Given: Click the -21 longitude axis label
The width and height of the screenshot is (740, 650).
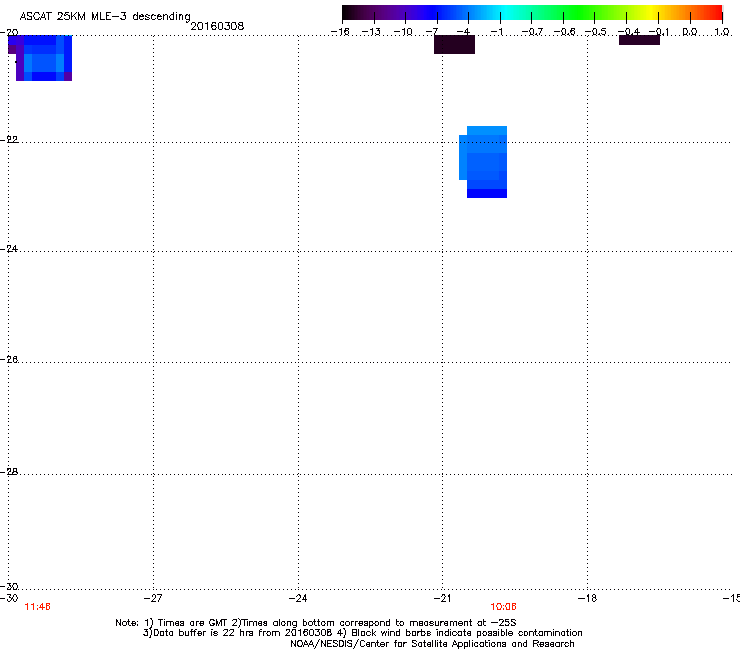Looking at the screenshot, I should pos(442,598).
